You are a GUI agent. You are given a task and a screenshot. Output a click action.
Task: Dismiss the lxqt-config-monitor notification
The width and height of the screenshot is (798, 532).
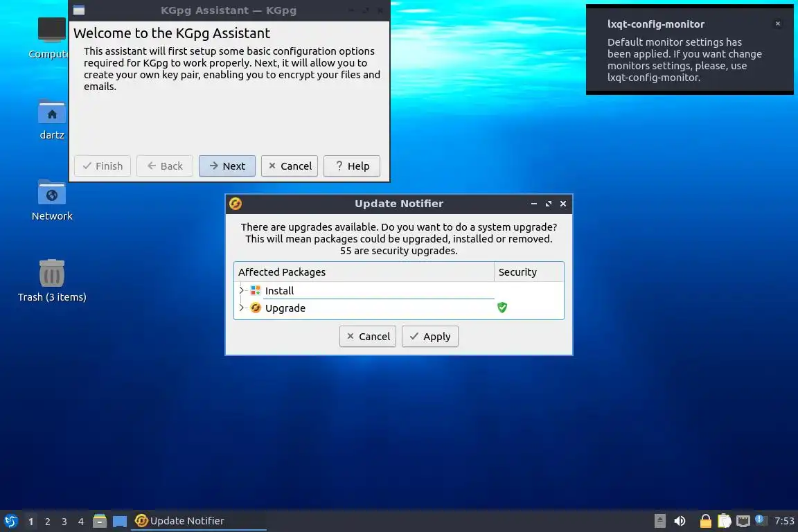click(x=778, y=24)
